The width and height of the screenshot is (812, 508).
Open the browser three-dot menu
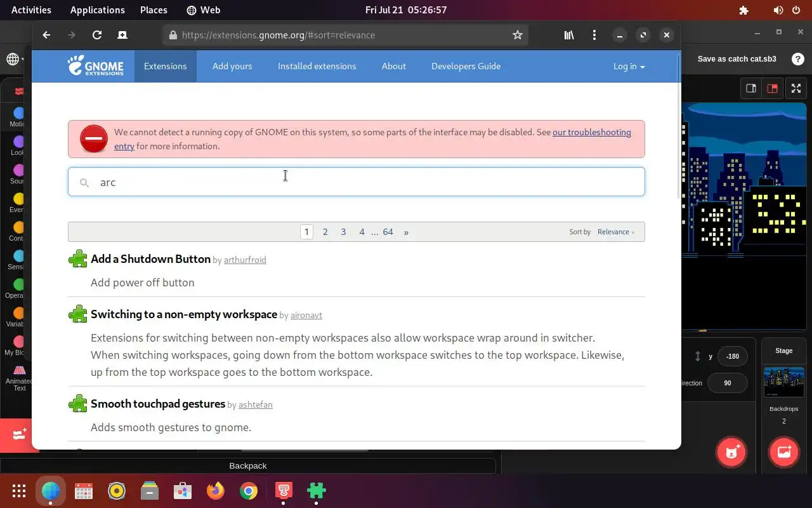pos(594,35)
